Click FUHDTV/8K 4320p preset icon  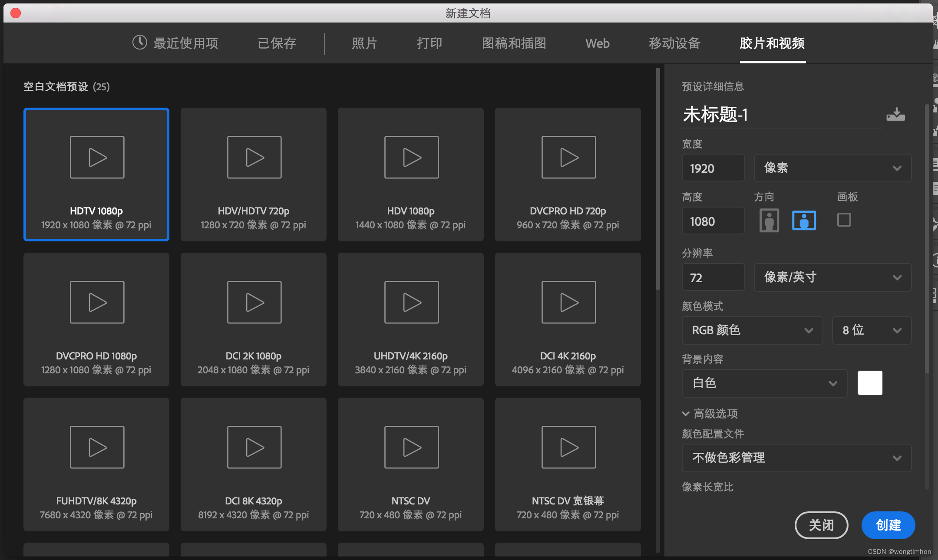point(97,447)
